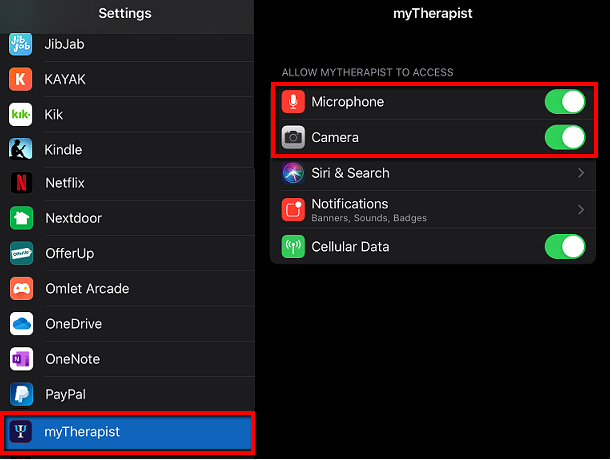This screenshot has width=611, height=460.
Task: Tap the Nextdoor house icon
Action: pos(21,218)
